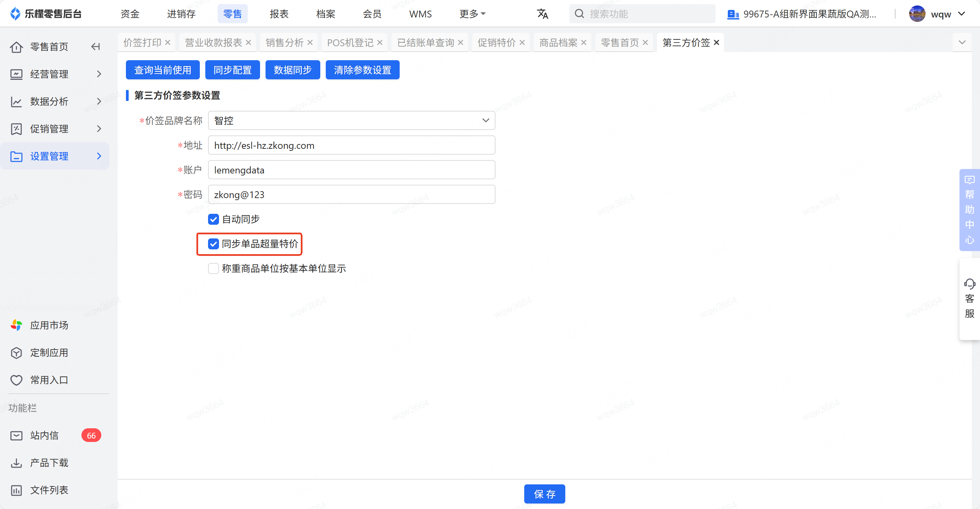Viewport: 980px width, 509px height.
Task: Click the 乐檬零售后台 logo
Action: coord(46,14)
